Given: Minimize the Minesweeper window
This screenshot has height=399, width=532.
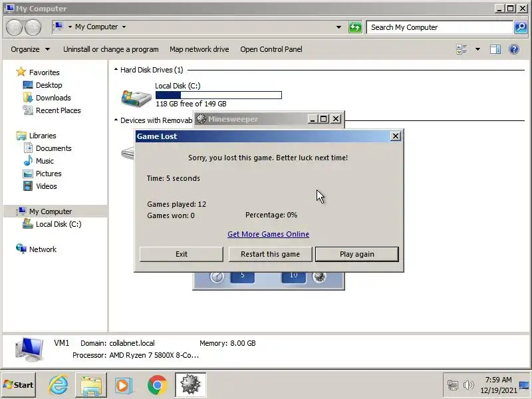Looking at the screenshot, I should pos(312,119).
